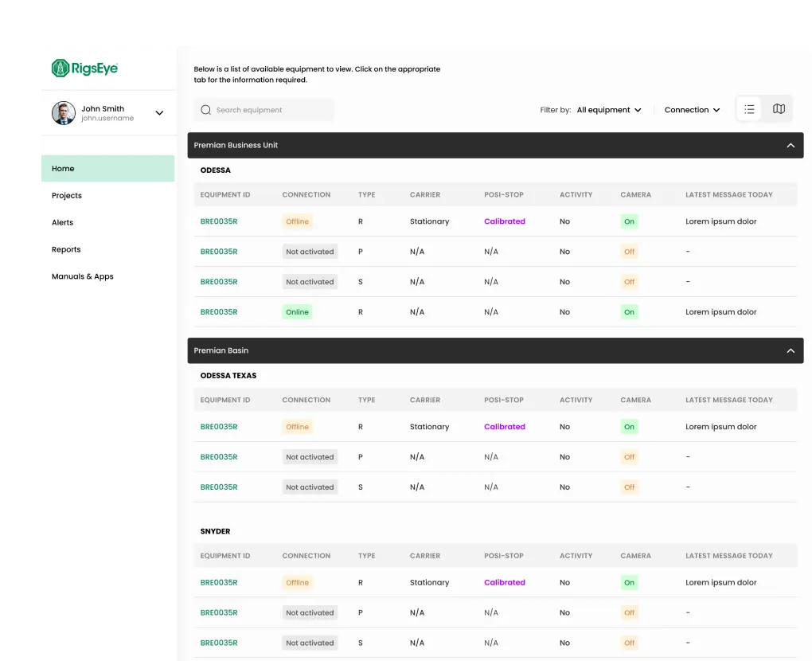Click the Calibrated posi-stop link
This screenshot has width=812, height=661.
pos(504,221)
